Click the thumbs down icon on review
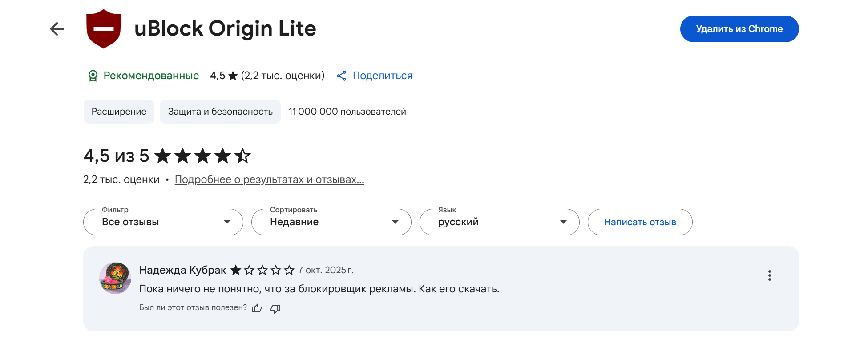This screenshot has width=868, height=339. pos(275,308)
